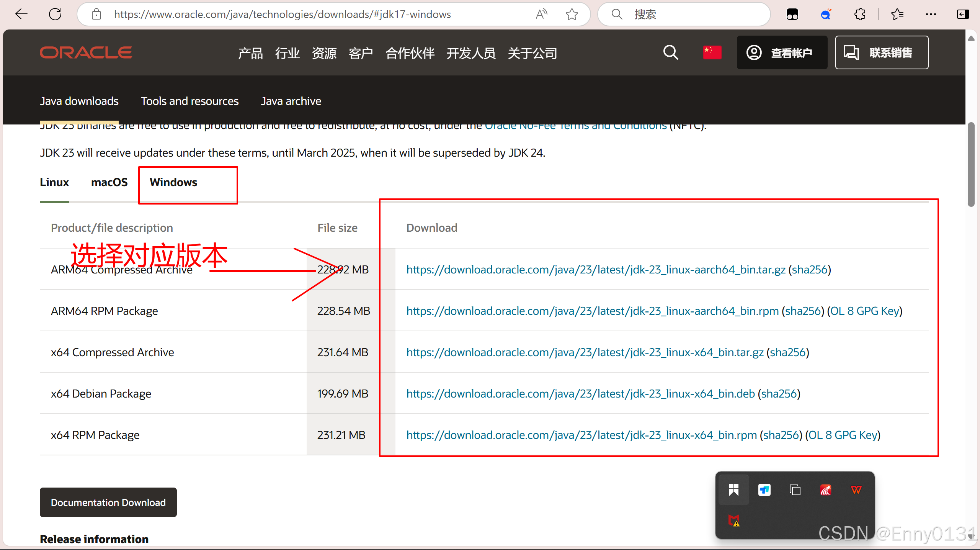Viewport: 980px width, 550px height.
Task: Go back with the browser back arrow
Action: click(21, 15)
